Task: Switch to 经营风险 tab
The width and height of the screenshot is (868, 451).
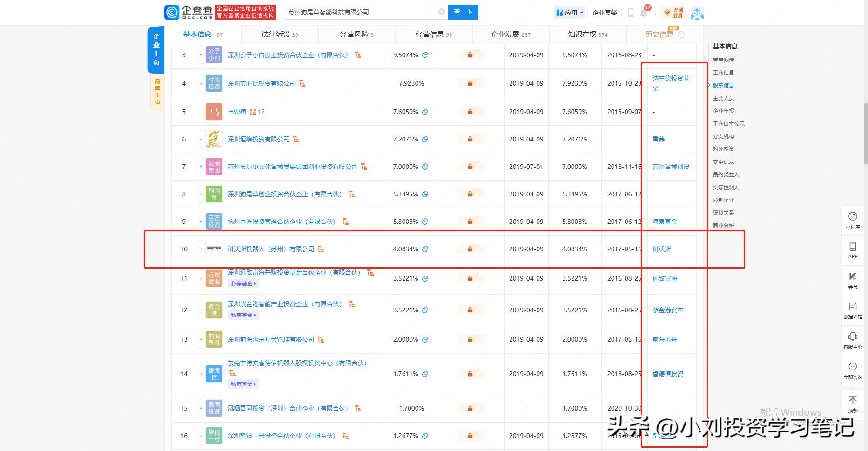Action: click(357, 34)
